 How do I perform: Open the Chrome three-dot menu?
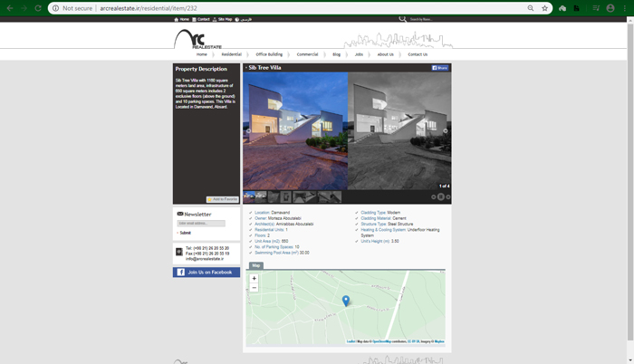point(625,8)
